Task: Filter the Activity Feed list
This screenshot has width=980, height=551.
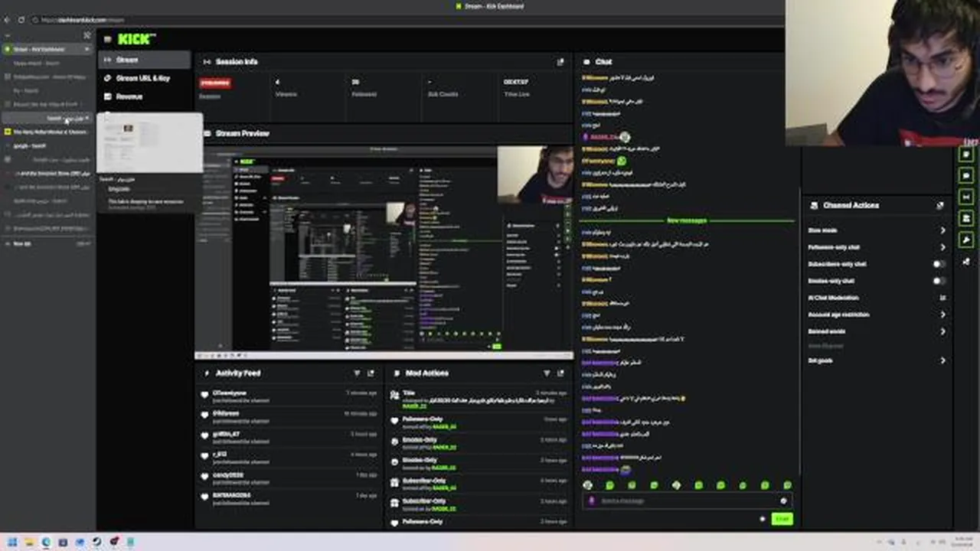Action: 357,373
